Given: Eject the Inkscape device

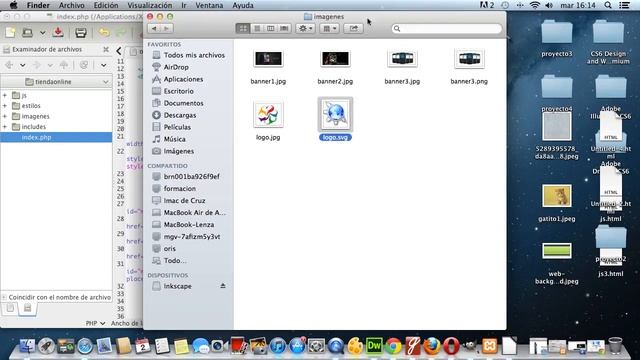Looking at the screenshot, I should coord(223,286).
